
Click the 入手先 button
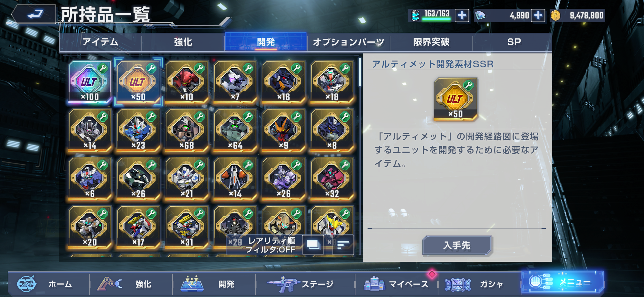(457, 245)
